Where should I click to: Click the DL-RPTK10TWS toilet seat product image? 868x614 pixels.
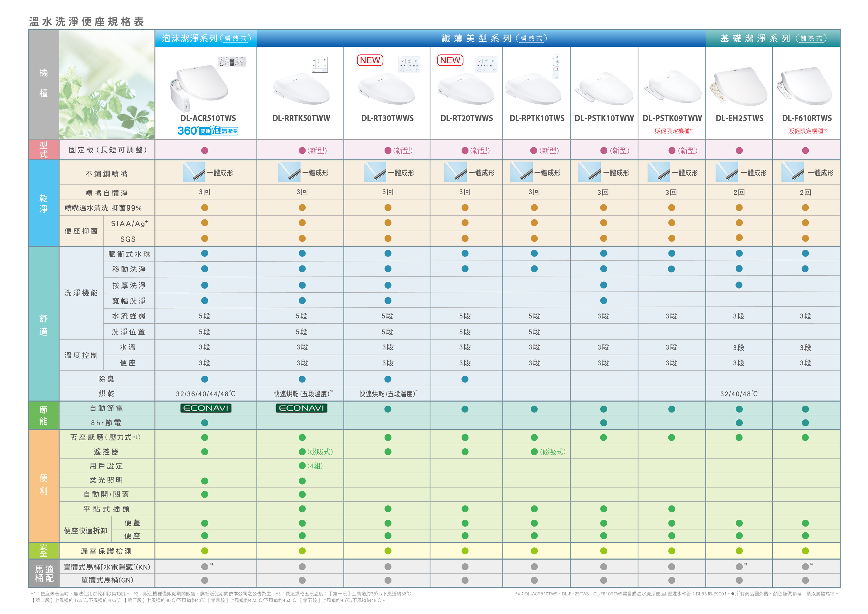(534, 89)
